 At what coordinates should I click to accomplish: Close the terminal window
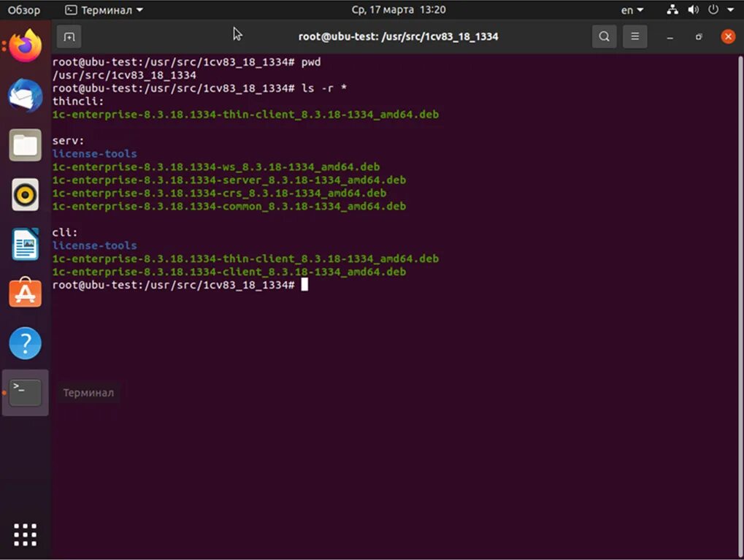point(728,37)
